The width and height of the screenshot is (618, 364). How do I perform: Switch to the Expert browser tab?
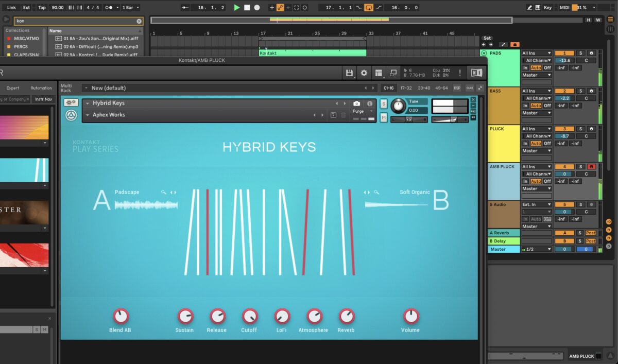click(12, 88)
